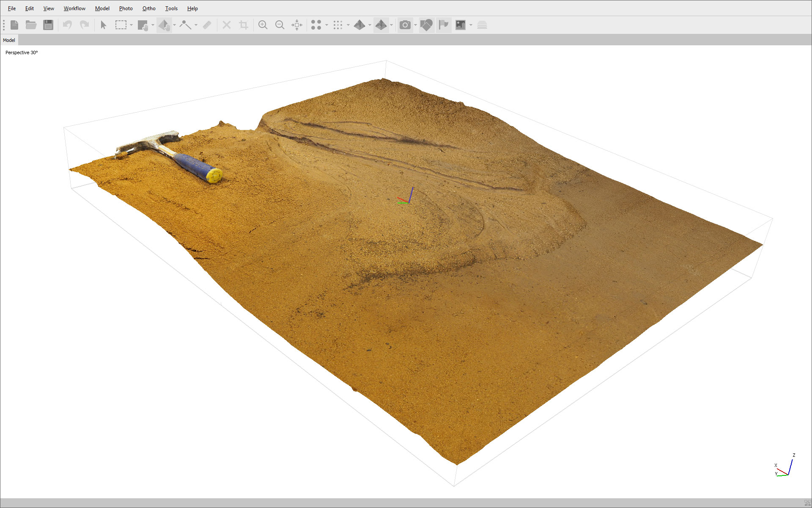The width and height of the screenshot is (812, 508).
Task: Save project using floppy disk icon
Action: click(x=48, y=25)
